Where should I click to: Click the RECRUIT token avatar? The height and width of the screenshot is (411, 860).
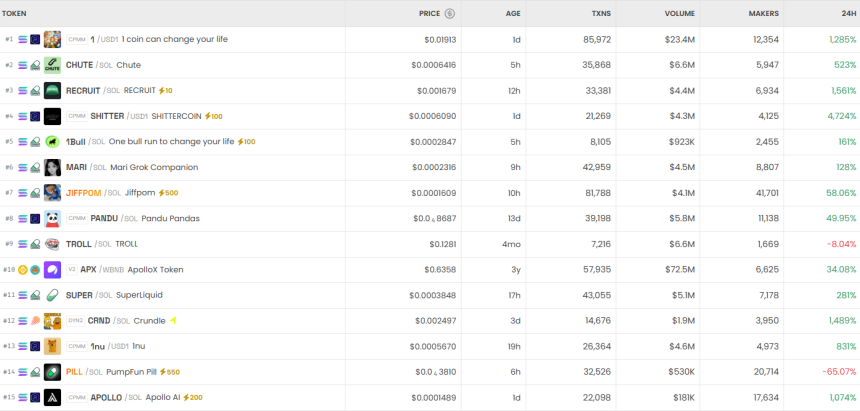(x=52, y=91)
